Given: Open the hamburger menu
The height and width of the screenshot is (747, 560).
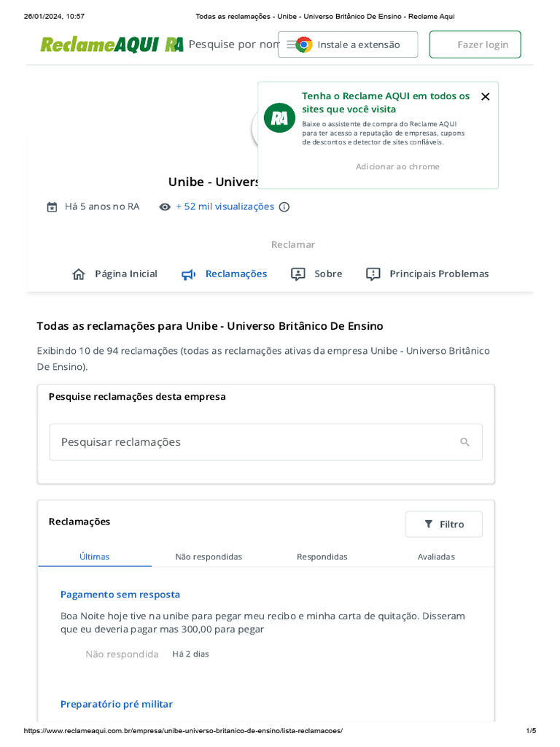Looking at the screenshot, I should pyautogui.click(x=291, y=44).
